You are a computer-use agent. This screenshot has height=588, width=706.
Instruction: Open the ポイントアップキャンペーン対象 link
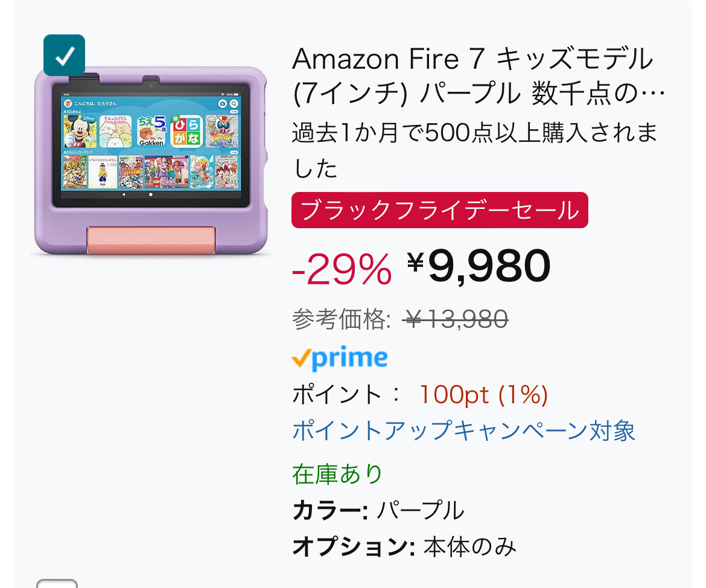pos(463,430)
